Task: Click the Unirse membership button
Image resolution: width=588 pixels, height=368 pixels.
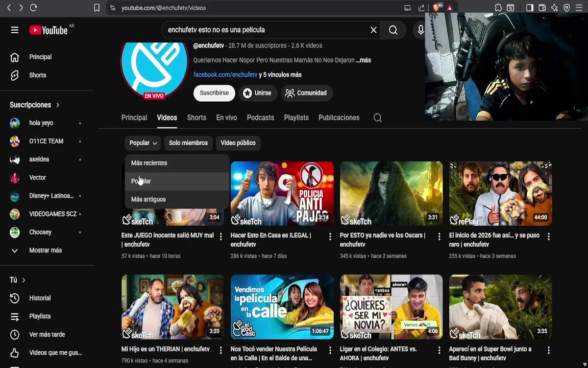Action: 258,93
